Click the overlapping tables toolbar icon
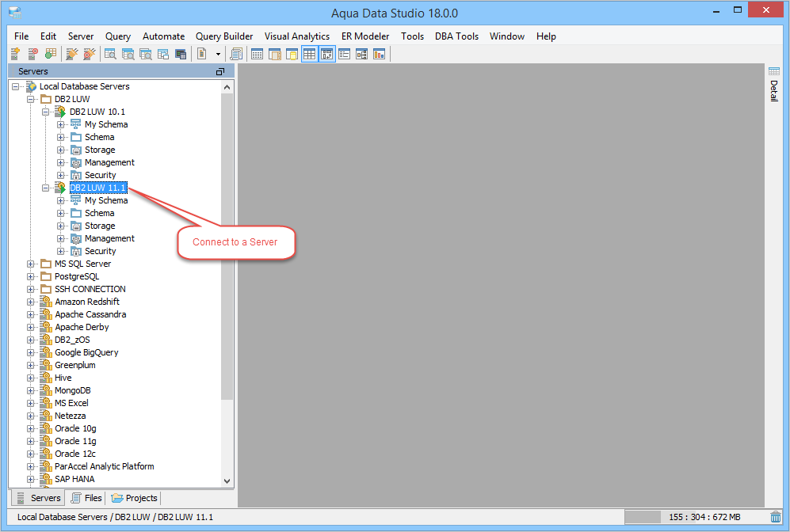Viewport: 790px width, 532px height. (162, 54)
